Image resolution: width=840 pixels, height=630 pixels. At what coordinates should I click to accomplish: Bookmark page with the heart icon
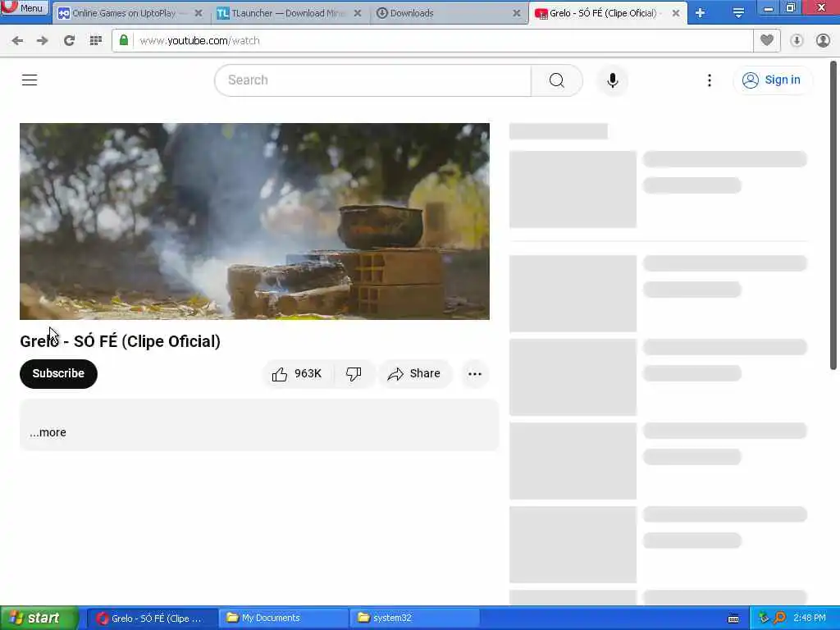(767, 40)
